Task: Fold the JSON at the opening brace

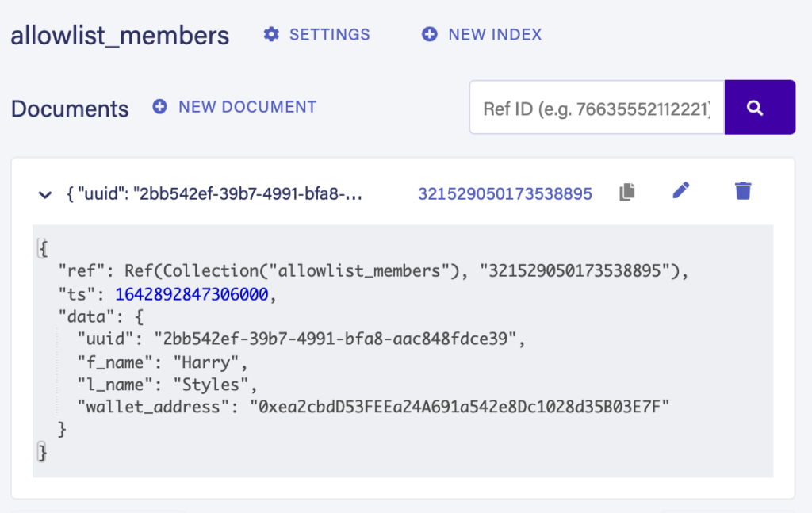Action: coord(42,249)
